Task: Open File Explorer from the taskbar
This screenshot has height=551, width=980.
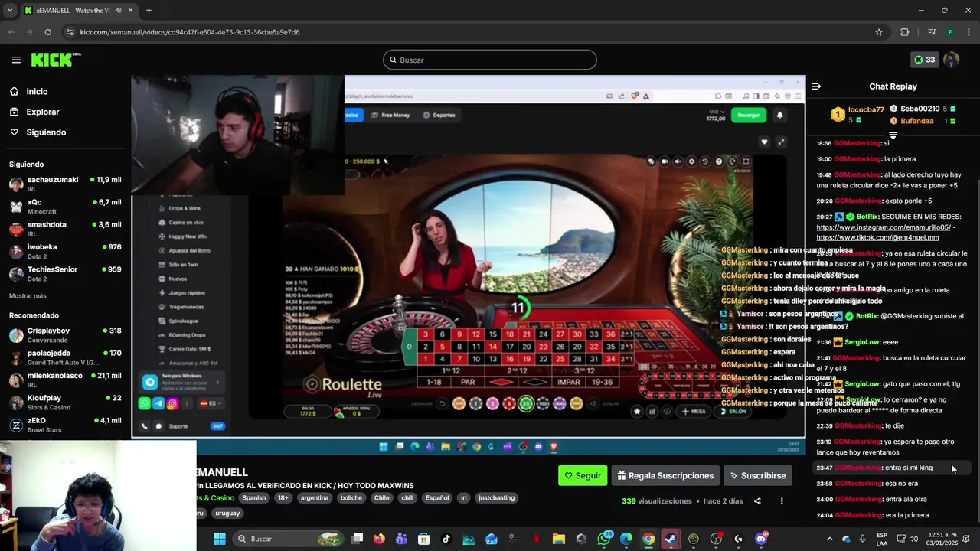Action: coord(559,539)
